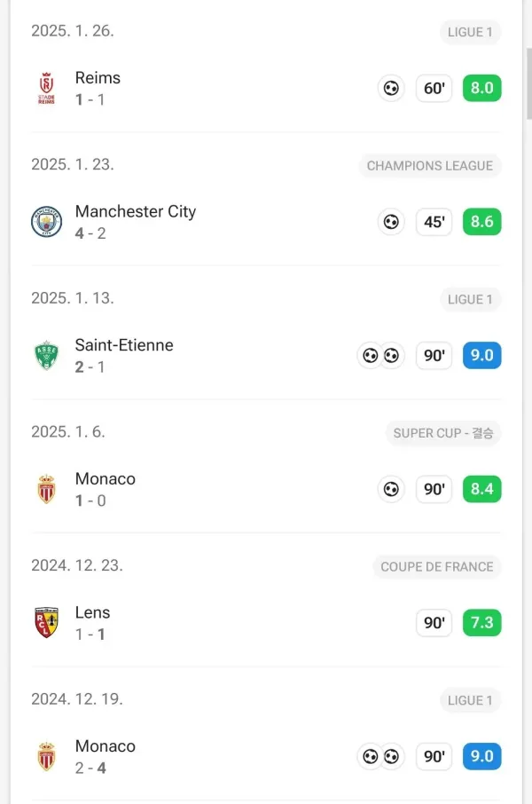Click the Lens club crest

pos(47,623)
